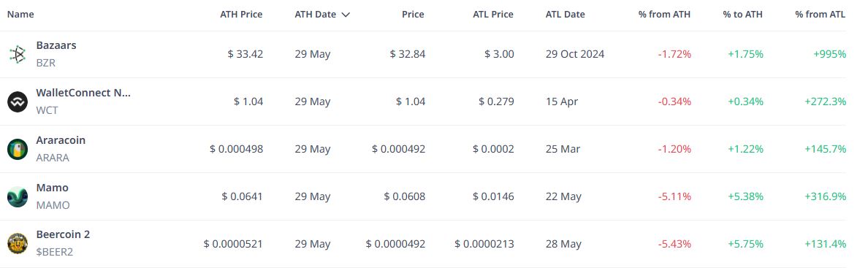868x268 pixels.
Task: Click the $BEER2 ticker symbol
Action: click(55, 252)
